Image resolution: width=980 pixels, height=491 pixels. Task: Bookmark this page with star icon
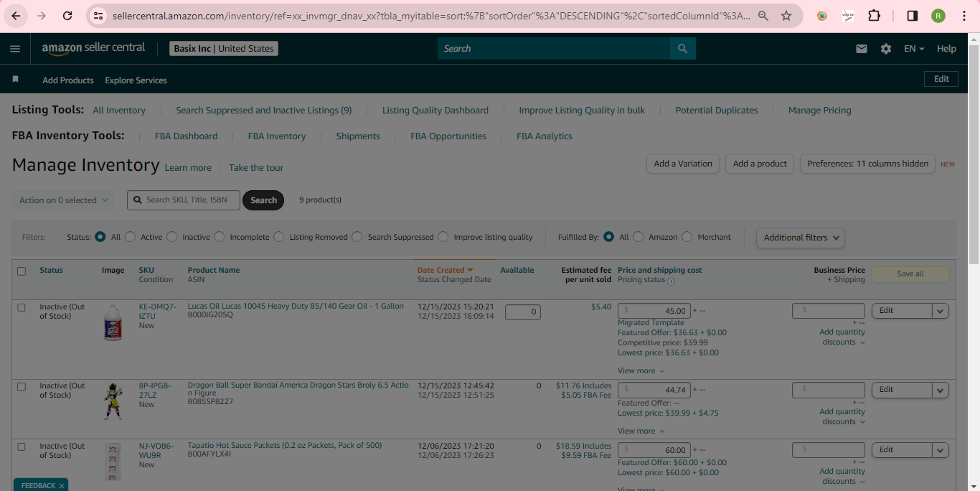tap(786, 15)
